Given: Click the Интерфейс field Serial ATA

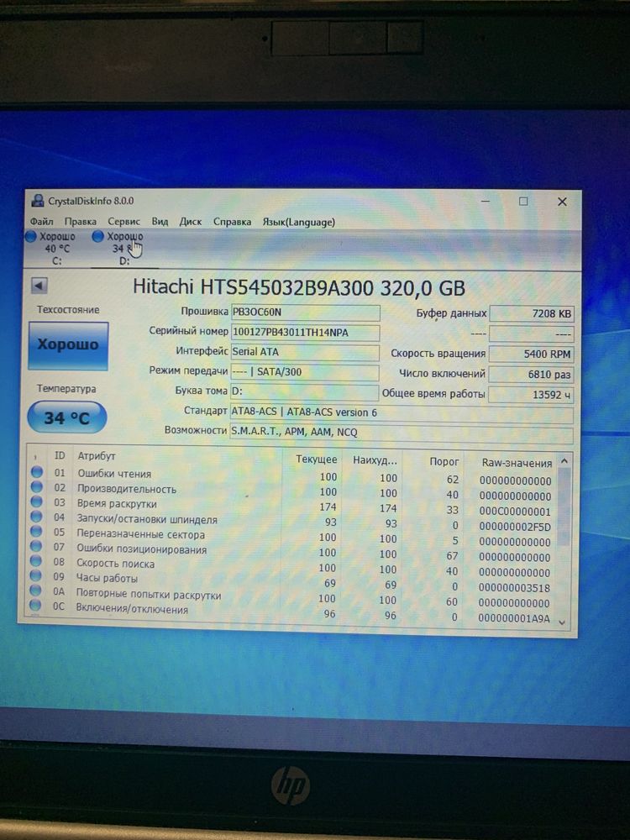Looking at the screenshot, I should point(305,352).
